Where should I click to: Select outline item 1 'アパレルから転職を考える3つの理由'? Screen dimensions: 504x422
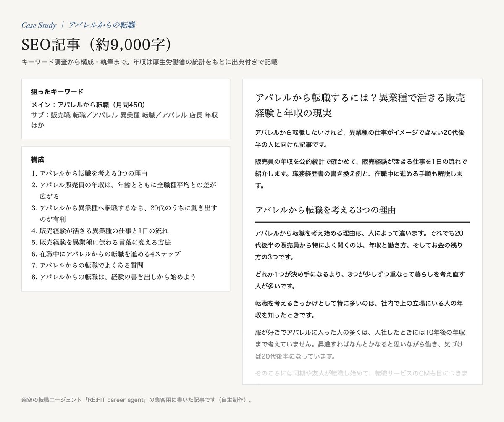pos(89,173)
